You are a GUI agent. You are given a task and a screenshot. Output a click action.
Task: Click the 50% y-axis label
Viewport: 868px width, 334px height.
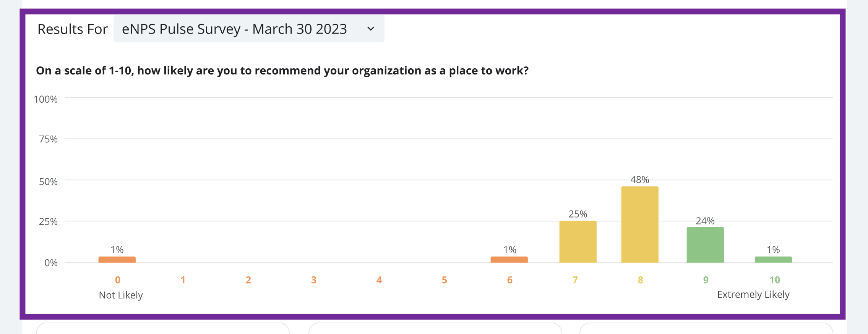tap(48, 182)
